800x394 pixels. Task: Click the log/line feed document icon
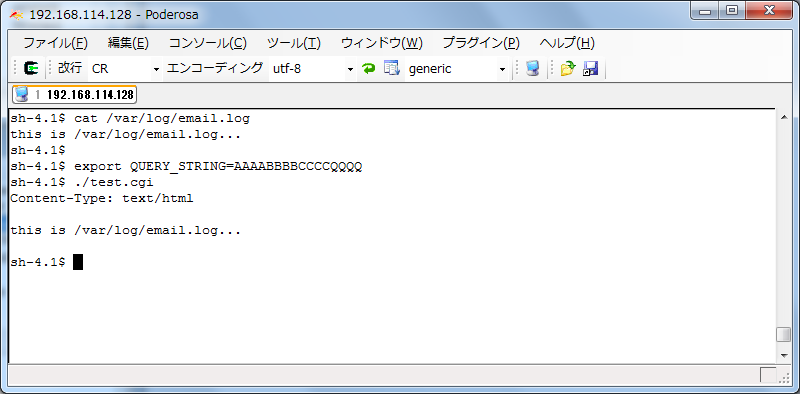(x=391, y=68)
